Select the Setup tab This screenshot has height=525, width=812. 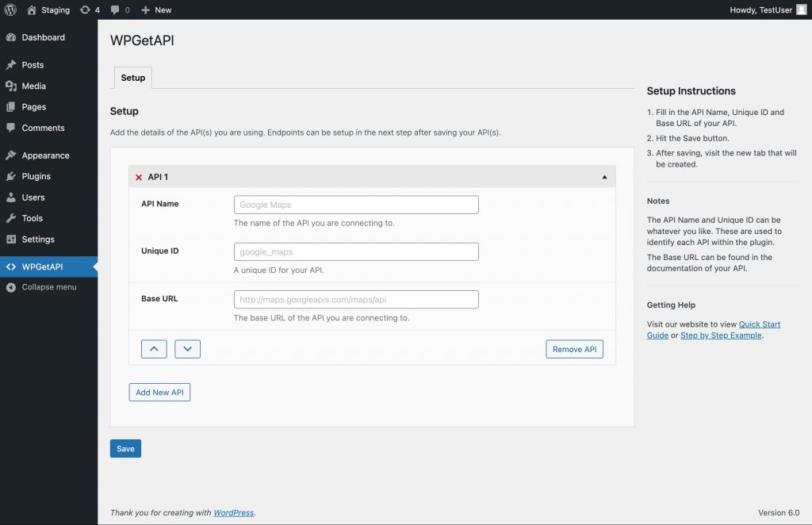coord(133,78)
